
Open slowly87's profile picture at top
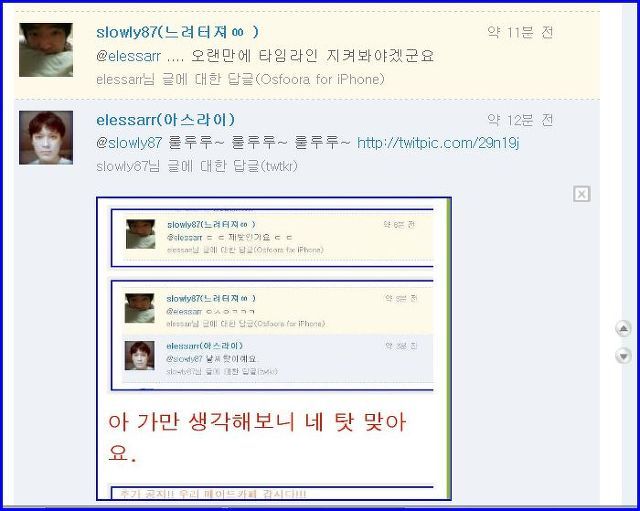(x=46, y=50)
